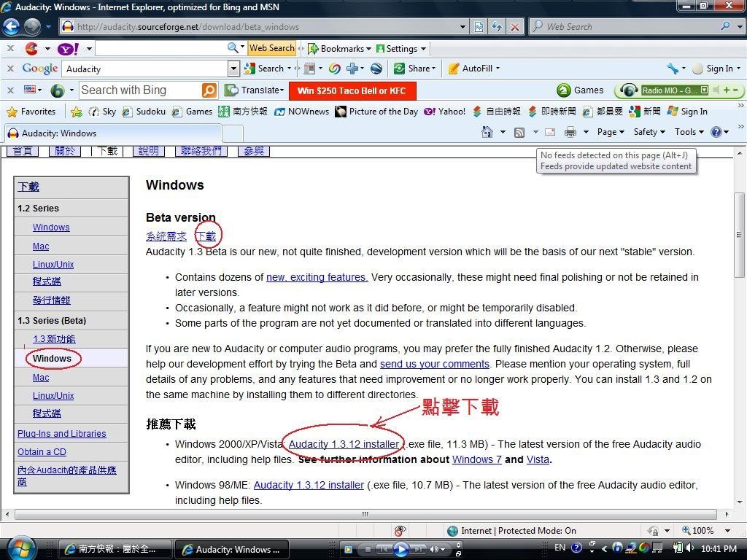Refresh the page using the address bar icon
Screen dimensions: 747x560
(x=496, y=27)
